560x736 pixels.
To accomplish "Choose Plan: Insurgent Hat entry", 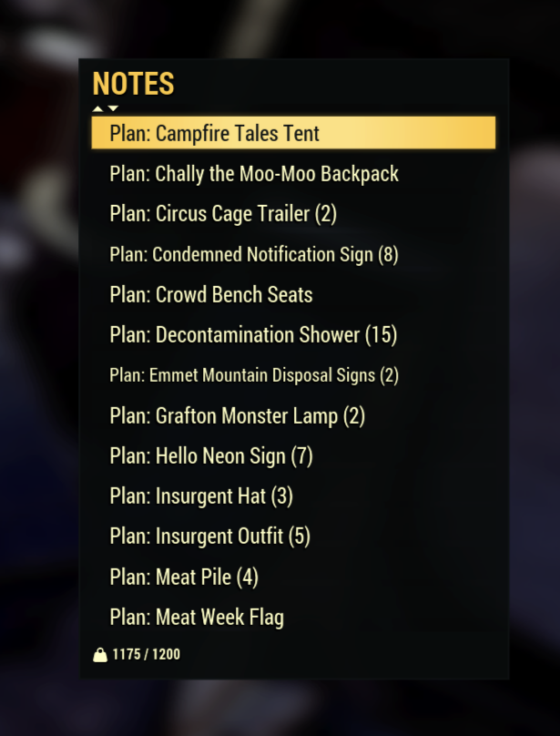I will pos(293,496).
